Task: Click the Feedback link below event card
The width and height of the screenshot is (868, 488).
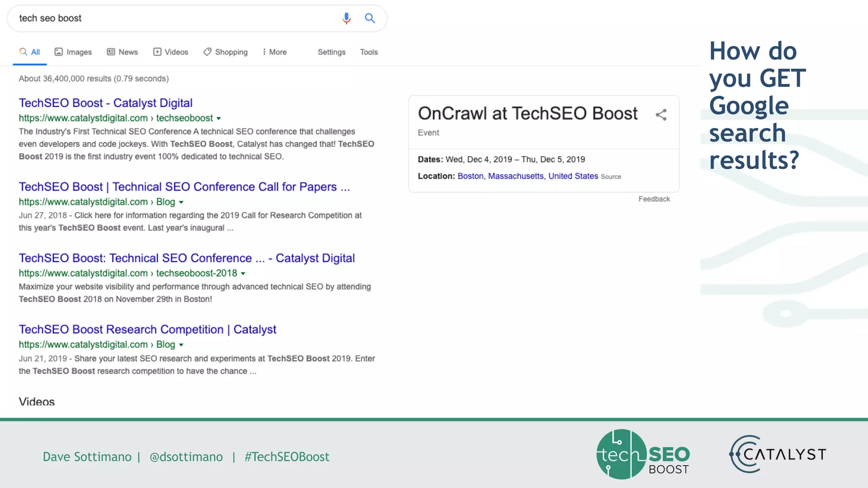Action: tap(654, 199)
